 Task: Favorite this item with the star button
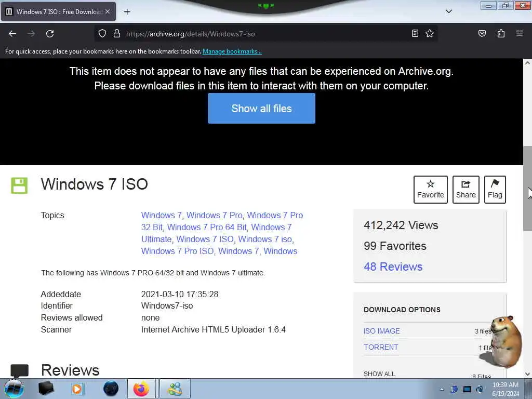coord(431,189)
